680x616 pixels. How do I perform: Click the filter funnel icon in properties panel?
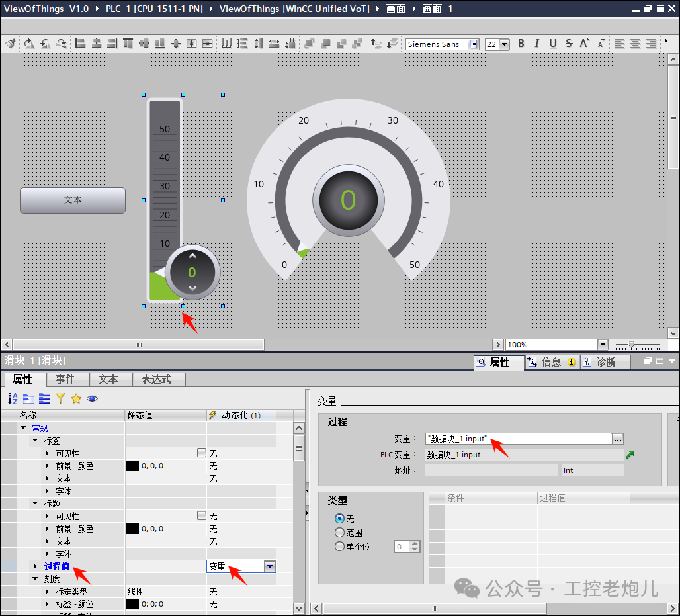(x=60, y=398)
